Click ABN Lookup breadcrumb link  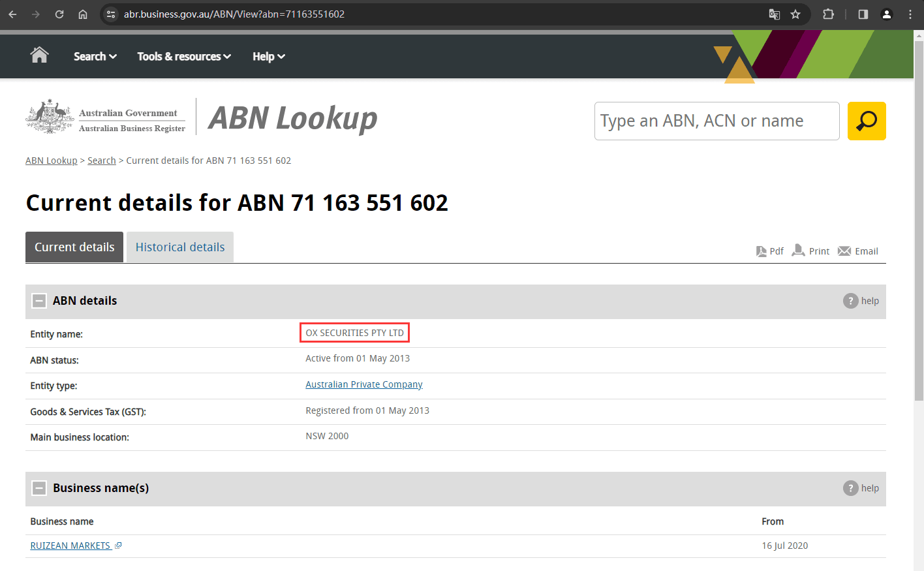point(52,161)
